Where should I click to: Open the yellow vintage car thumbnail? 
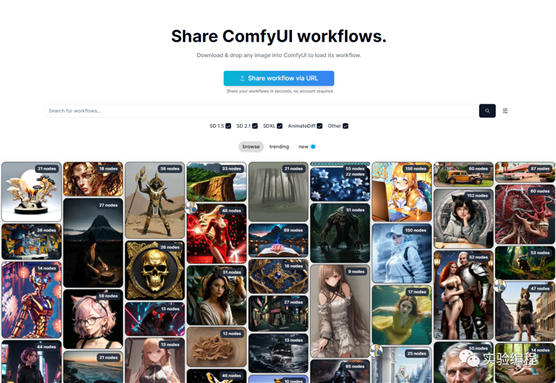tap(463, 174)
